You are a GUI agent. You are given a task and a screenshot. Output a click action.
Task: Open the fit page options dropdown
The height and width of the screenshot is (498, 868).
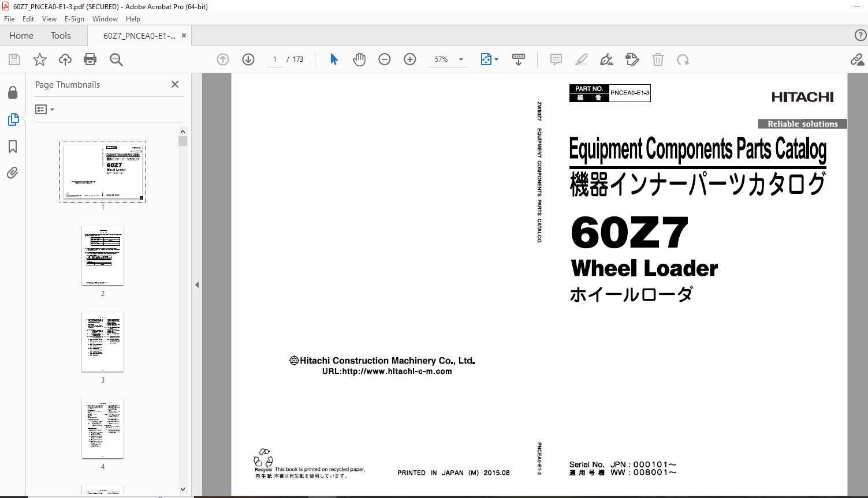pos(496,59)
